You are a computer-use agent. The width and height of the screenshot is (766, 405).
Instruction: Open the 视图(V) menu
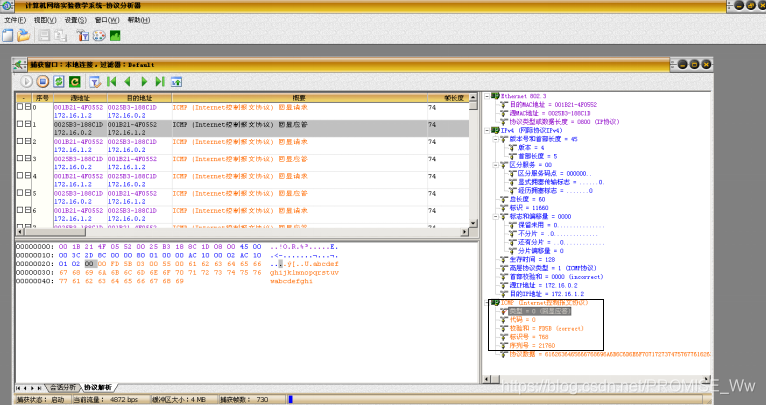click(45, 20)
